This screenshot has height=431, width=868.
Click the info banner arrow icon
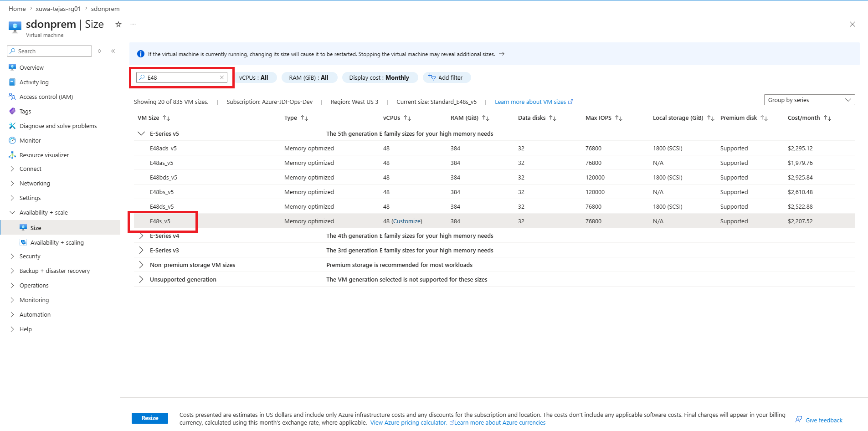(x=502, y=54)
